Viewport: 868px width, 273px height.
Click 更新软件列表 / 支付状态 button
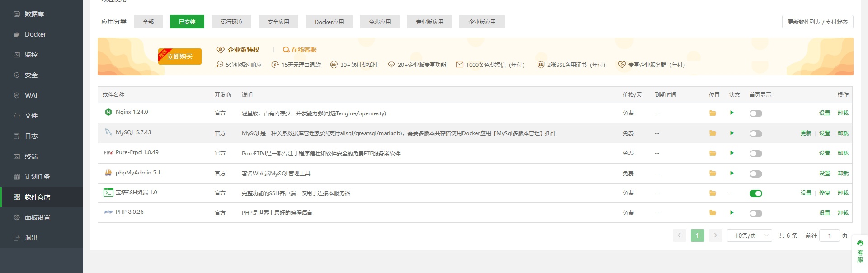coord(817,22)
